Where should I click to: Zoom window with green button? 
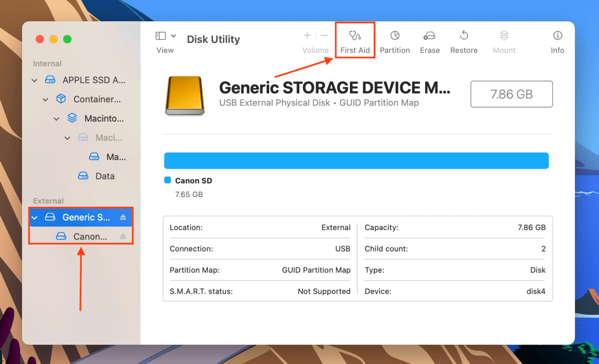coord(67,39)
